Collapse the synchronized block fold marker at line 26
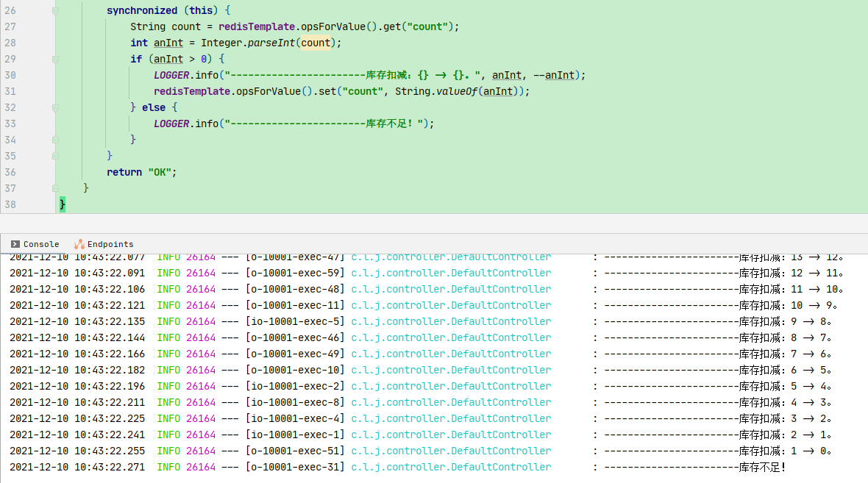The height and width of the screenshot is (483, 868). point(55,10)
